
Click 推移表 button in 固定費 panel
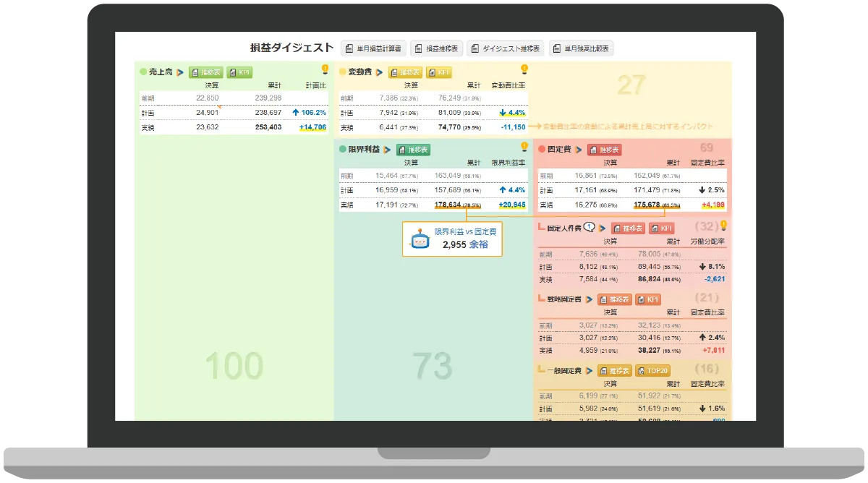tap(604, 150)
